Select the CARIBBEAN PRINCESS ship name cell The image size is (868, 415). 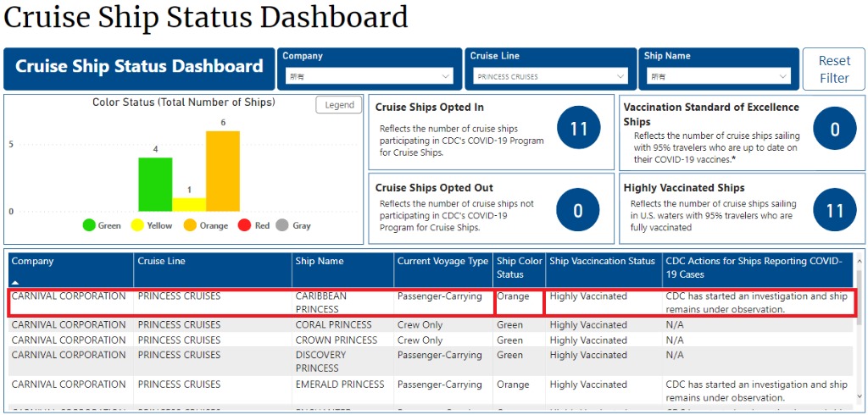(342, 302)
